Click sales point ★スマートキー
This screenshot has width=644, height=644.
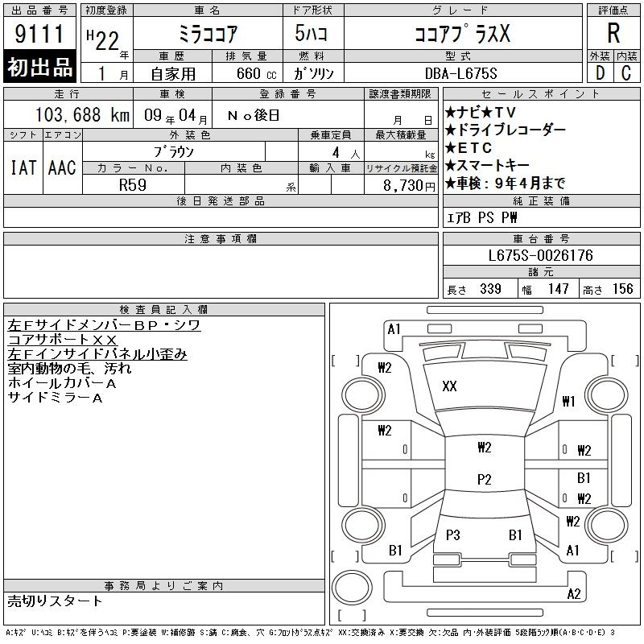(x=487, y=165)
